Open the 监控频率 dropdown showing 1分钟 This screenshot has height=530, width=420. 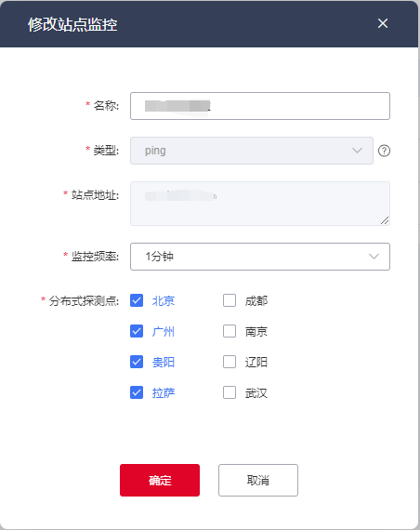[260, 257]
